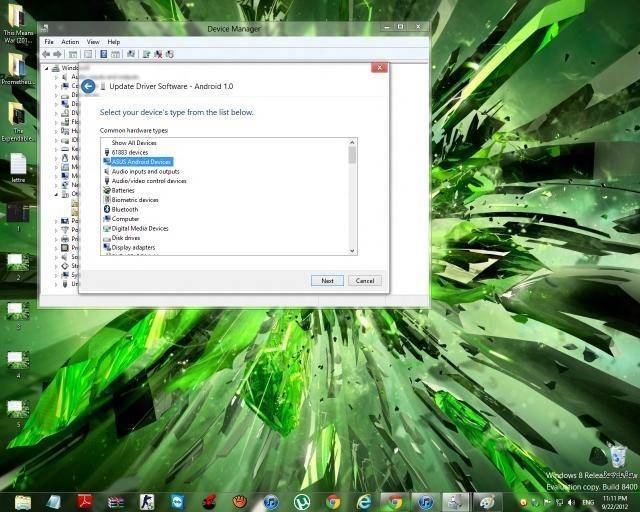Screen dimensions: 640x512
Task: Select the desktop thumbnail labeled 5
Action: click(18, 413)
